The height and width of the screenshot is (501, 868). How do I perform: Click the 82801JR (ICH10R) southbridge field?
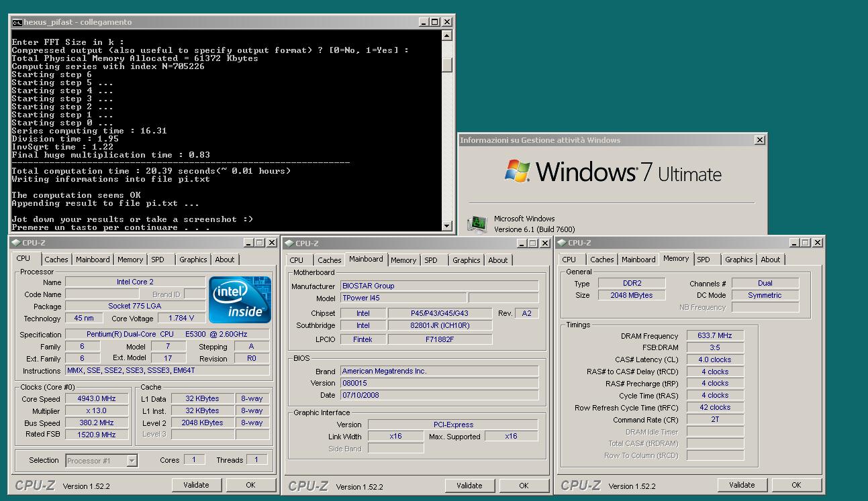pos(440,325)
